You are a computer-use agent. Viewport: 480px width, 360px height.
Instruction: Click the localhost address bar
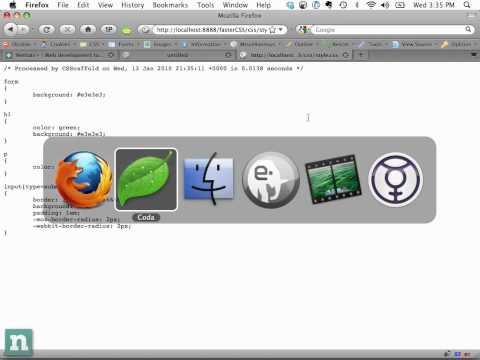(x=211, y=30)
